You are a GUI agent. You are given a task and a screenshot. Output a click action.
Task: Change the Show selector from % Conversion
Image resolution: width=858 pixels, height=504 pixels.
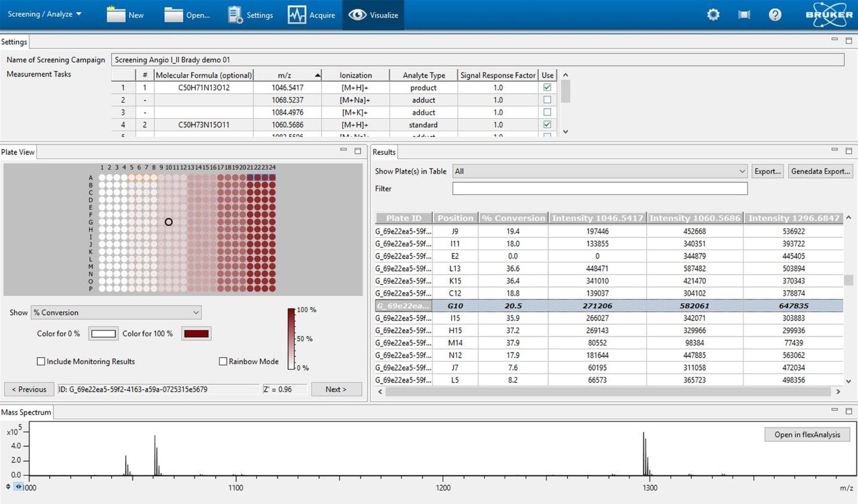point(115,312)
